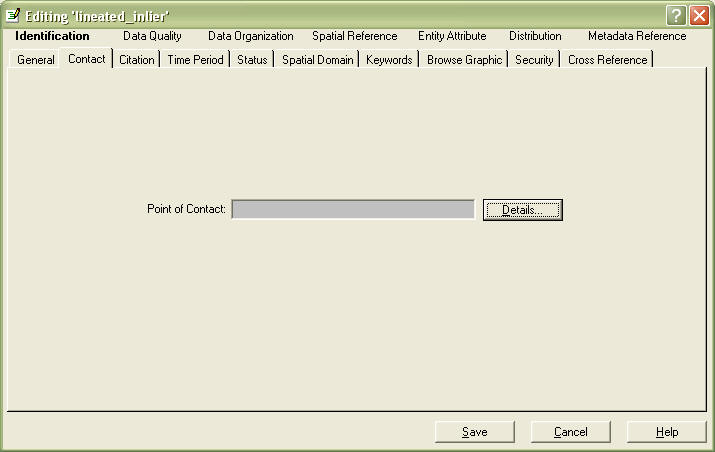Switch to the Keywords tab
Viewport: 715px width, 452px height.
click(389, 60)
